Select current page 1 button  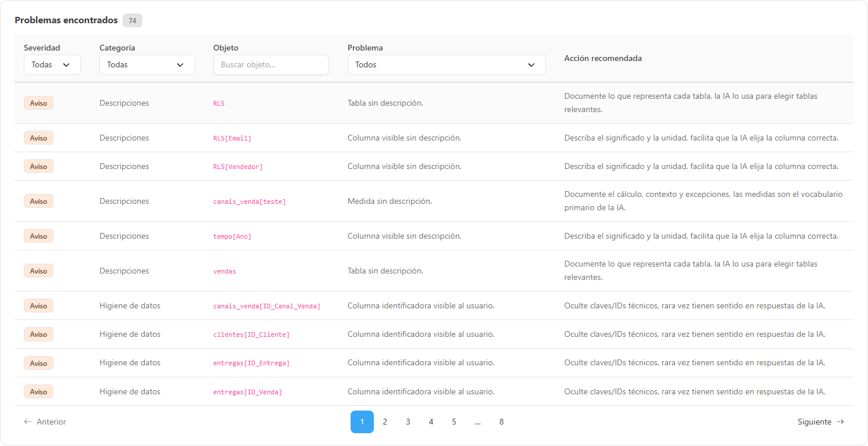click(362, 422)
